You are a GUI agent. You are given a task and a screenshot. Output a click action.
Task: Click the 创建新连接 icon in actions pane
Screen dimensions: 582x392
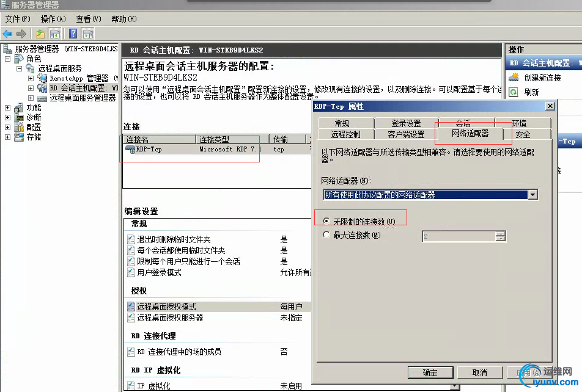(x=514, y=78)
